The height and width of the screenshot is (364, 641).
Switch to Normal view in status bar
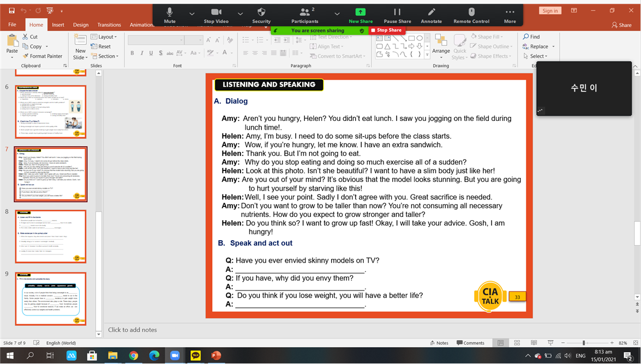click(x=500, y=343)
